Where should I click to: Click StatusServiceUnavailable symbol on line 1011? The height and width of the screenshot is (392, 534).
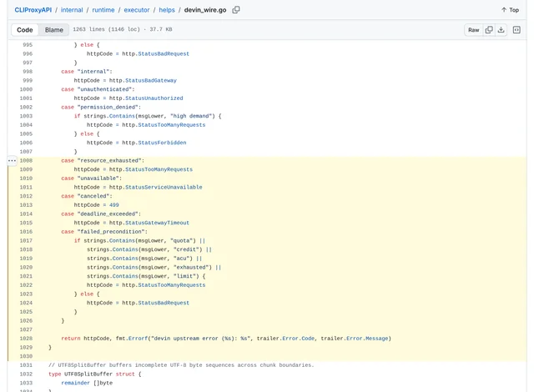164,188
